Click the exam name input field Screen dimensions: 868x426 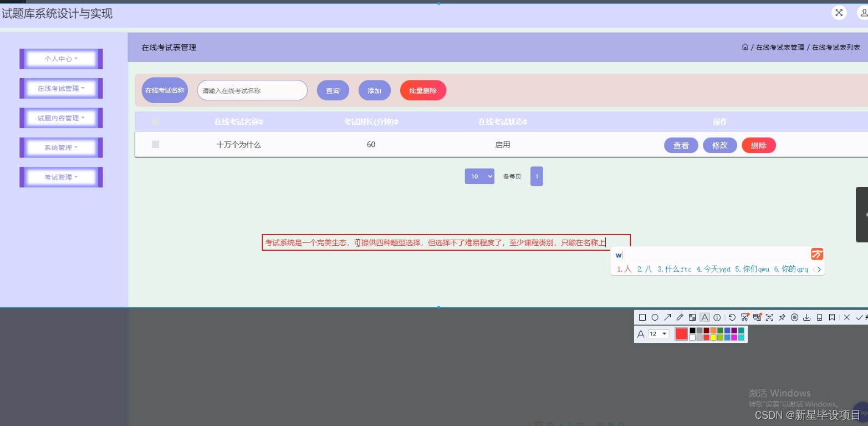click(x=252, y=90)
